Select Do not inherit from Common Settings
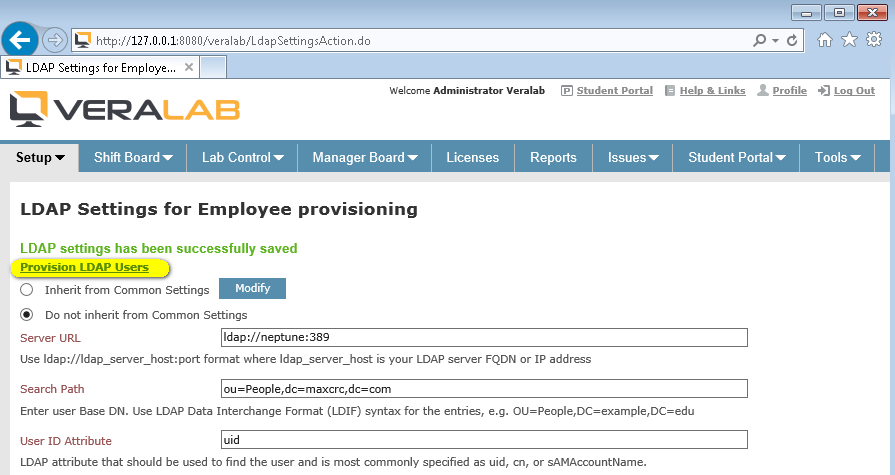The width and height of the screenshot is (895, 475). click(26, 315)
